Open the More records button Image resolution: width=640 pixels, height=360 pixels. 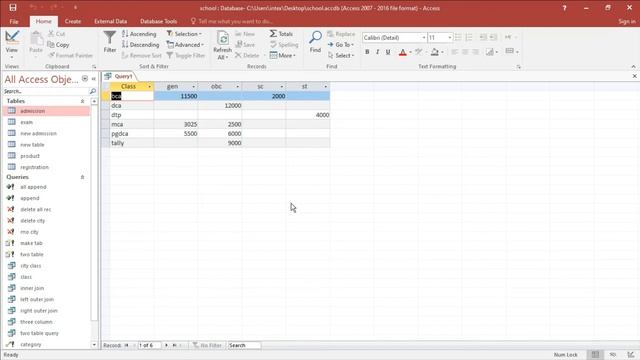point(283,55)
